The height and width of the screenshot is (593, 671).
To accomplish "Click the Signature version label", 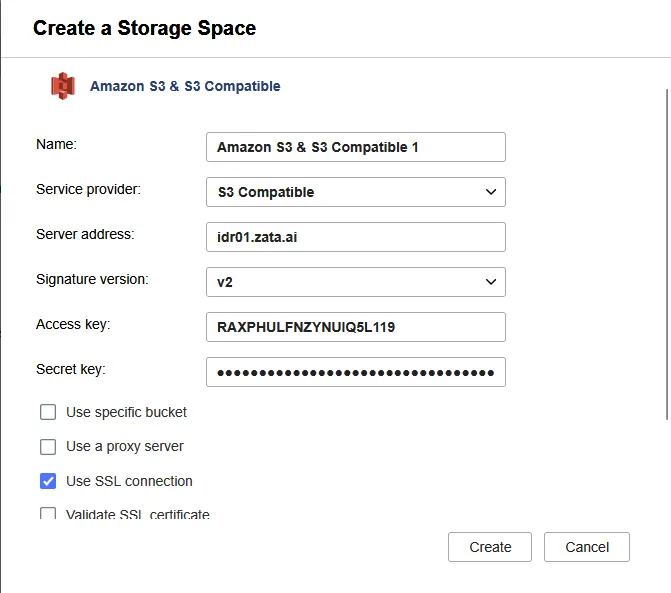I will (x=92, y=279).
